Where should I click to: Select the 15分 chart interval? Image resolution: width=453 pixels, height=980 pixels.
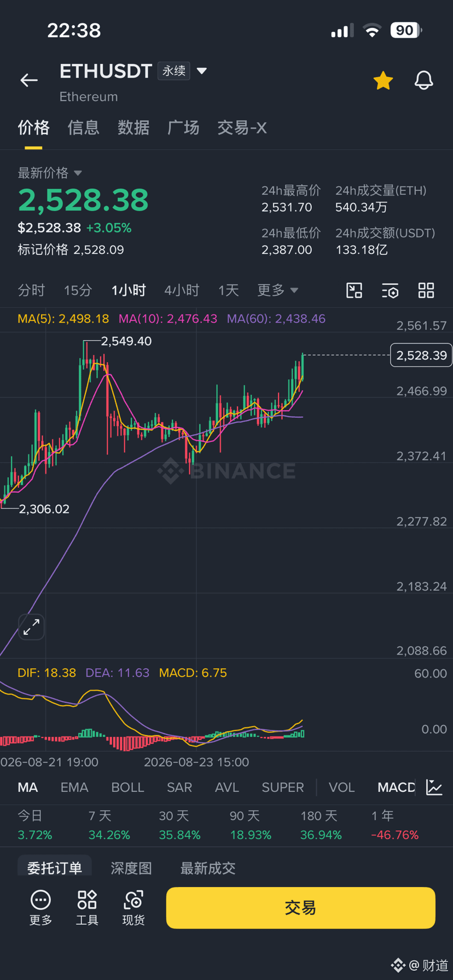(x=78, y=290)
